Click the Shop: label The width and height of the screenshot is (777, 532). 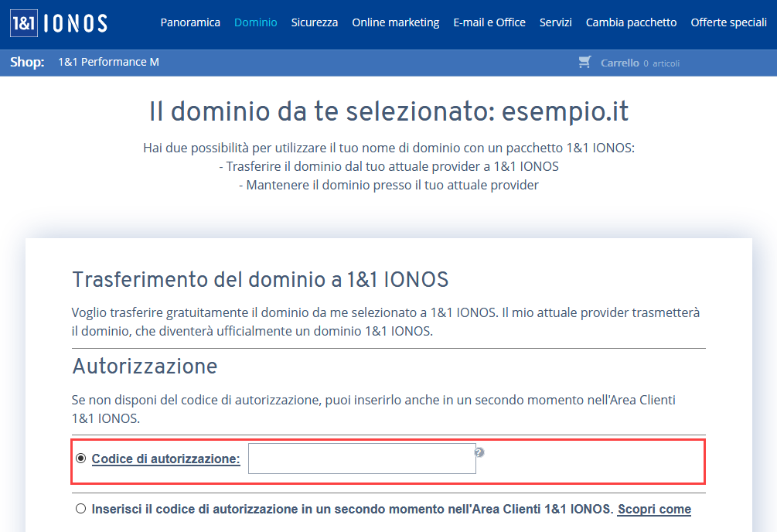click(27, 62)
